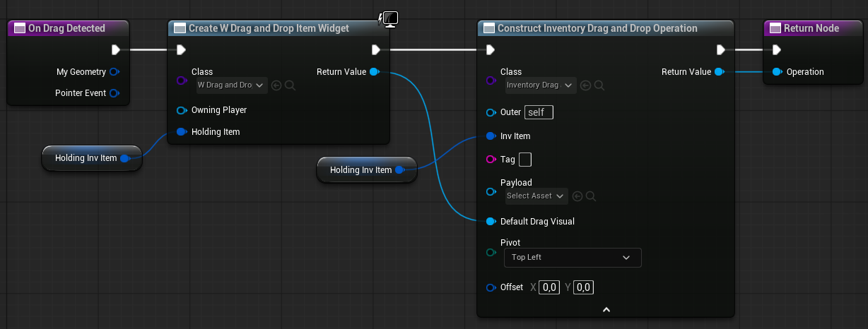This screenshot has width=868, height=329.
Task: Open the Pivot Top Left dropdown
Action: 572,258
